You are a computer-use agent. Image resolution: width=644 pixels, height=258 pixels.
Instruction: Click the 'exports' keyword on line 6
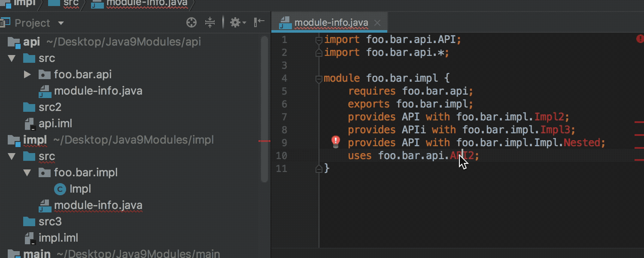tap(369, 104)
